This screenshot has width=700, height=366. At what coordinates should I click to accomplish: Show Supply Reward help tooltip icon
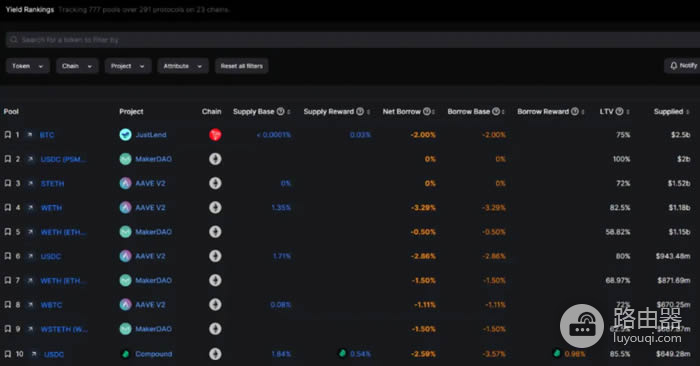360,112
